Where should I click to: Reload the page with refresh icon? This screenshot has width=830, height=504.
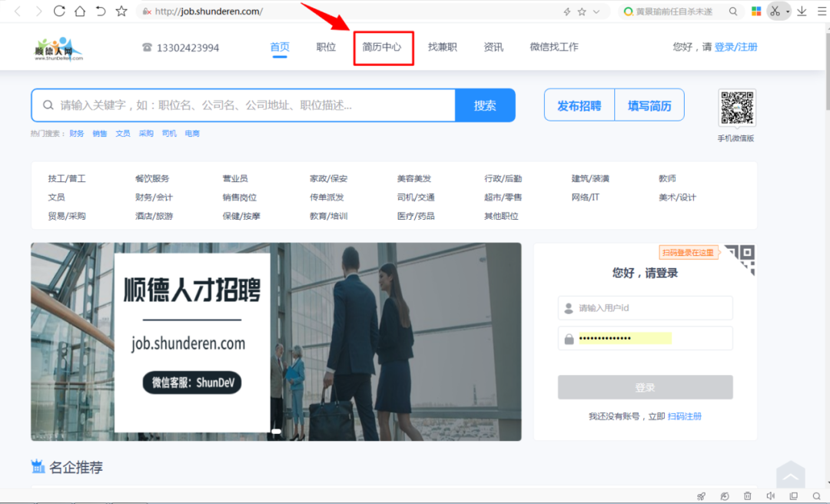(59, 11)
